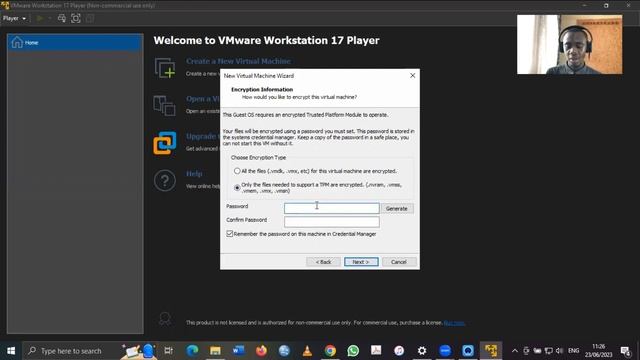This screenshot has height=360, width=640.
Task: Open the Player menu dropdown
Action: (14, 18)
